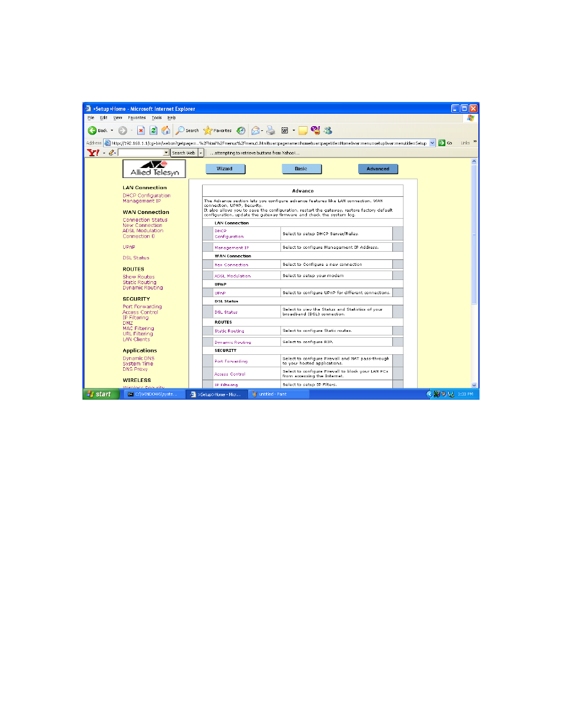Click the browser Back button
The width and height of the screenshot is (562, 728).
point(98,130)
